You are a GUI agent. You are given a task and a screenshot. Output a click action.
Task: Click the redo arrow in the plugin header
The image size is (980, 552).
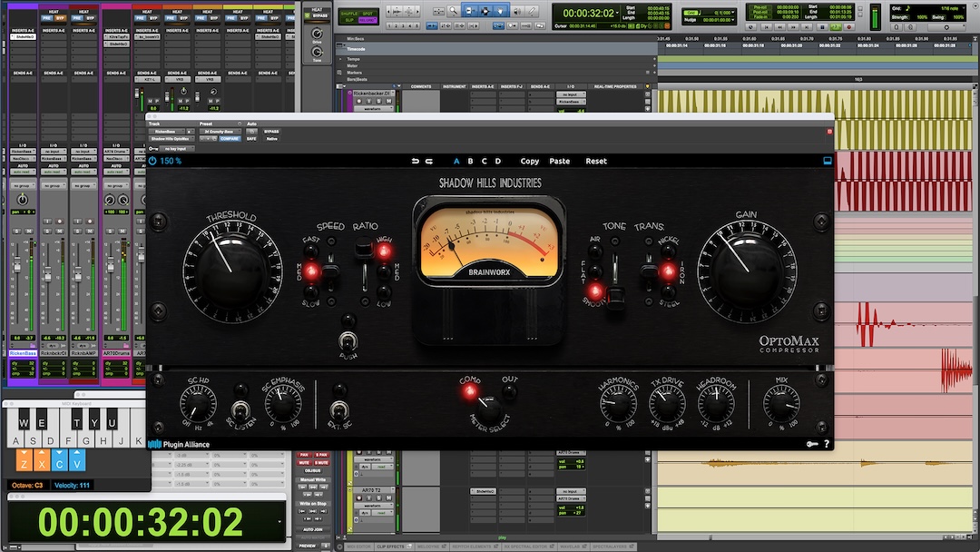[x=428, y=161]
